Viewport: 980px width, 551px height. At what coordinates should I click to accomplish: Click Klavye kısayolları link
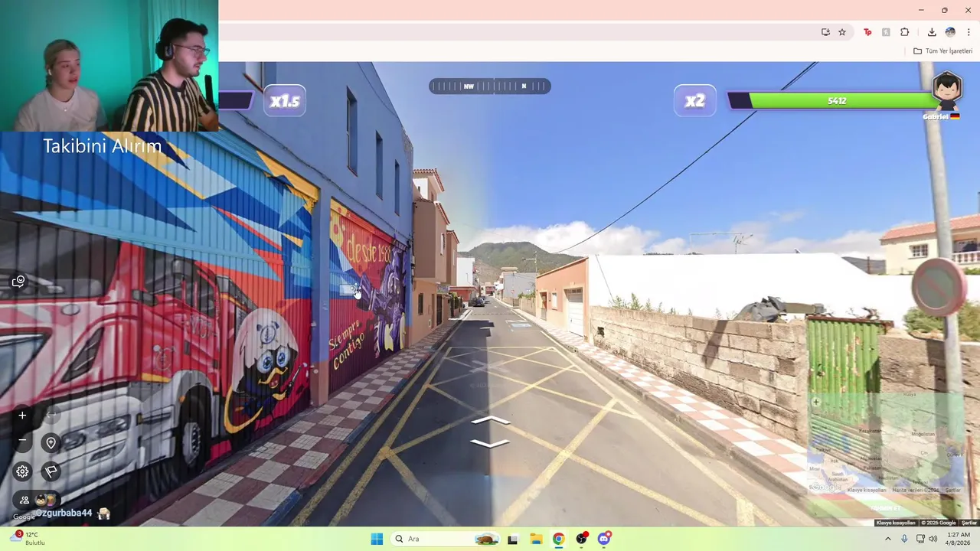tap(896, 523)
